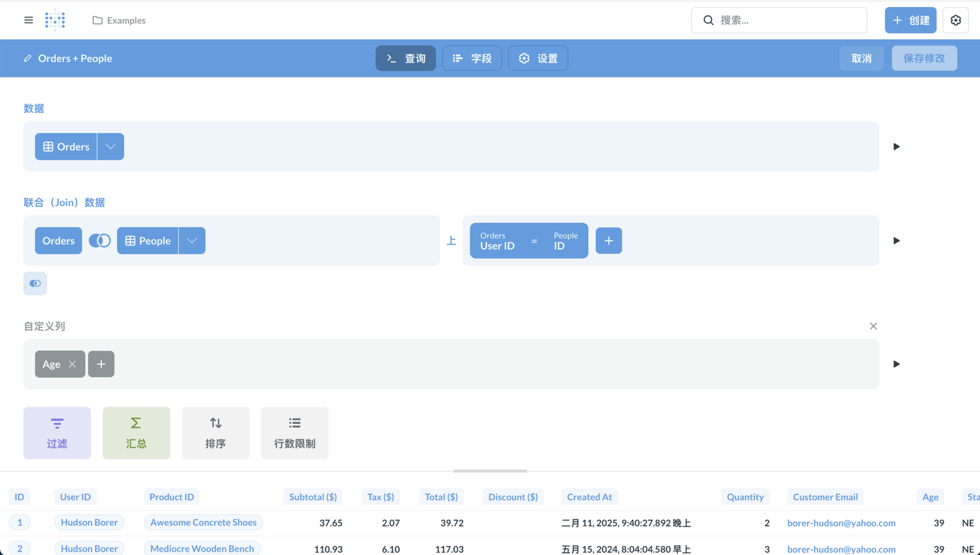The image size is (980, 555).
Task: Expand the Orders table column picker
Action: pos(110,147)
